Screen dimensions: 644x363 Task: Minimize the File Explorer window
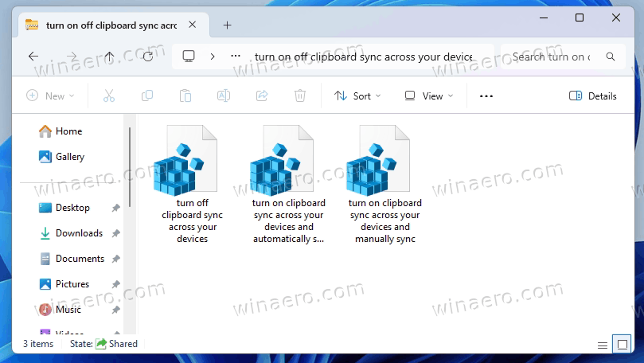click(544, 18)
